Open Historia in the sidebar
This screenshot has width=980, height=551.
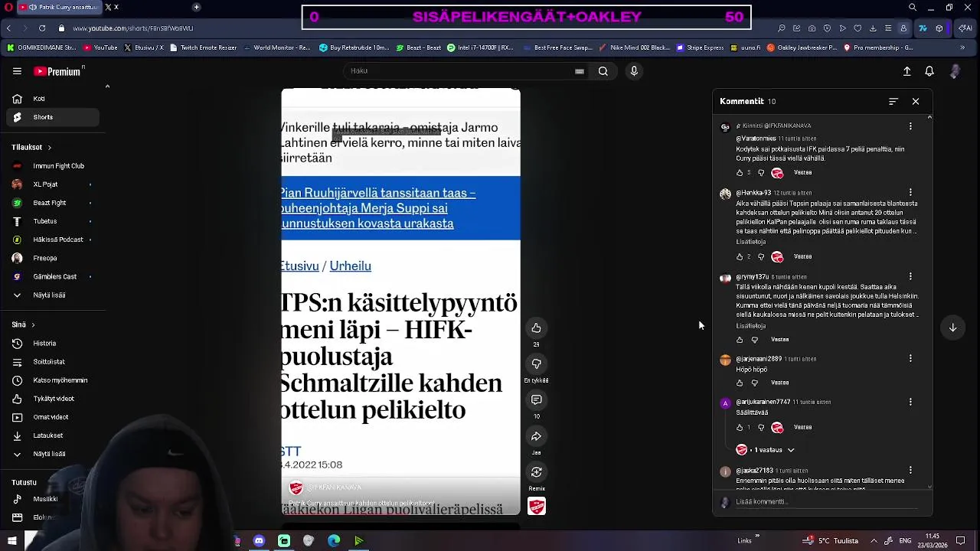point(52,344)
